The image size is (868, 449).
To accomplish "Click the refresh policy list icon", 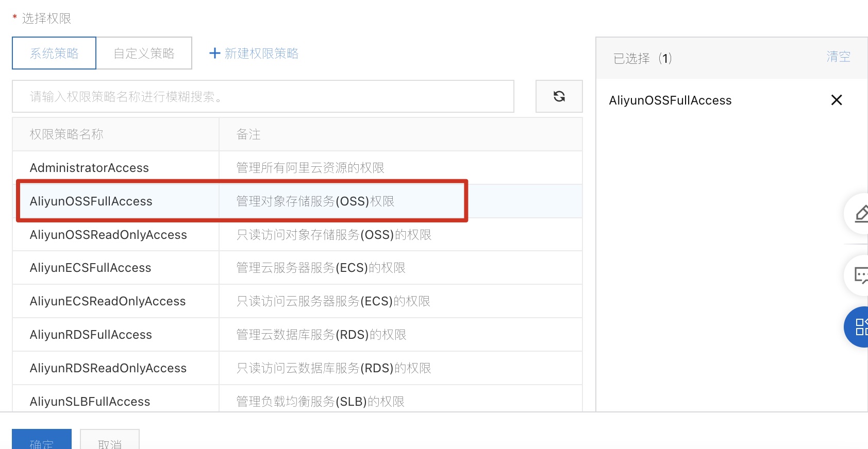I will (x=559, y=96).
